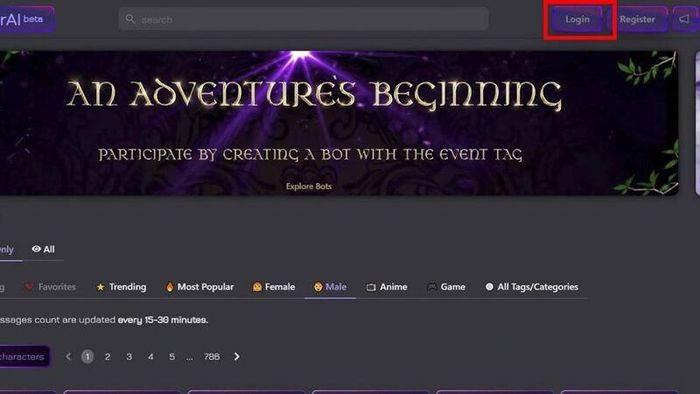Select the Anime category tab
Screen dimensions: 700x394
pyautogui.click(x=387, y=287)
